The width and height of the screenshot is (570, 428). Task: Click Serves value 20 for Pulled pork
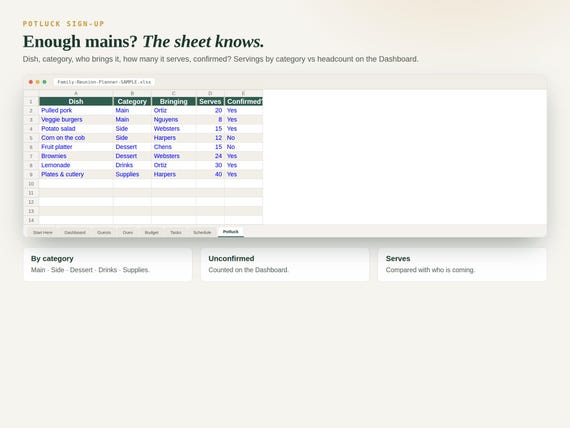(x=210, y=111)
